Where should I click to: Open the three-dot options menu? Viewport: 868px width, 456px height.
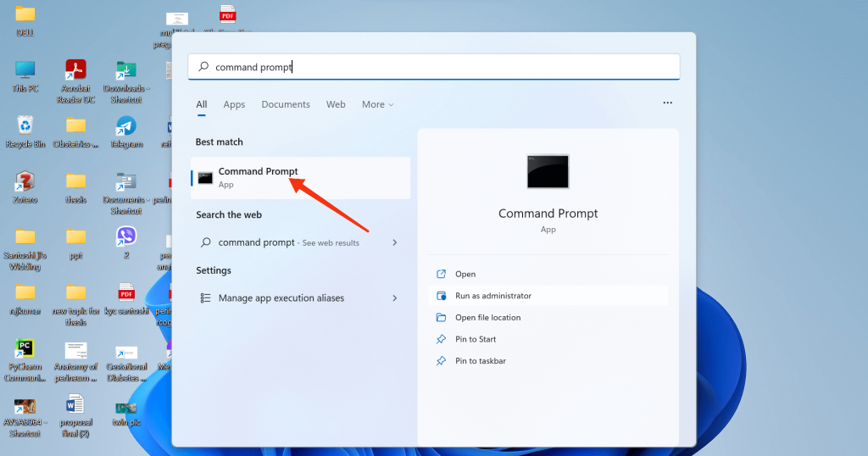coord(668,103)
